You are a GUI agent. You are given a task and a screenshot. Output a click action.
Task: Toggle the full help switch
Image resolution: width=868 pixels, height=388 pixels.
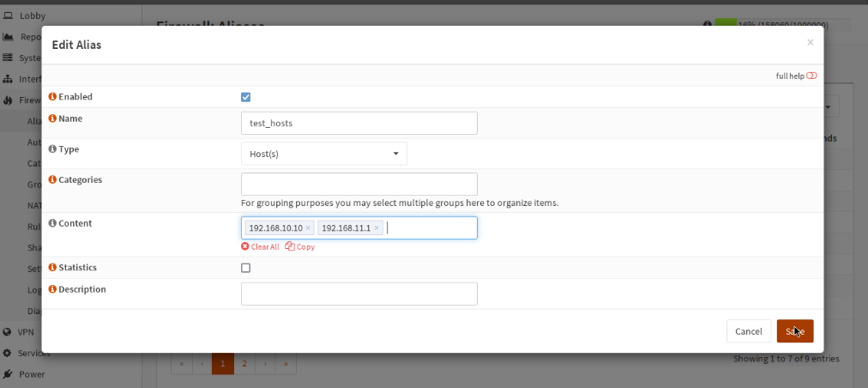[x=811, y=76]
